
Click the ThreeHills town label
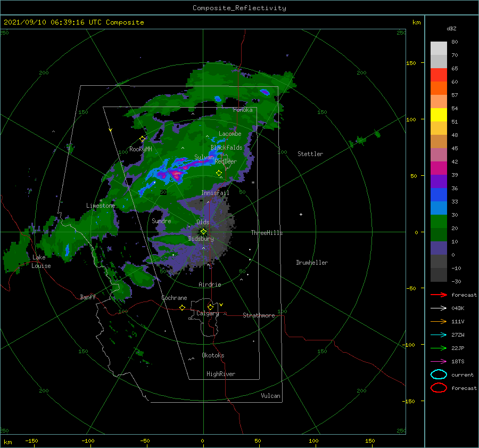tap(267, 233)
